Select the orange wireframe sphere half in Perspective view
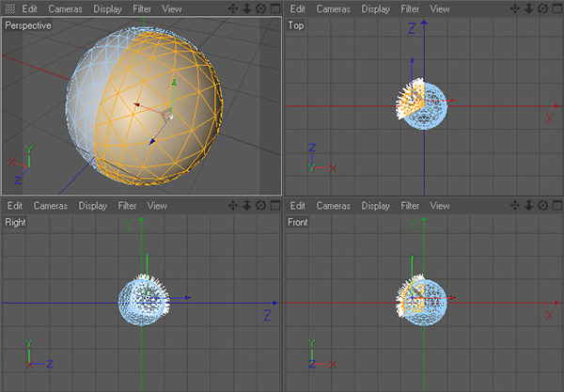This screenshot has width=564, height=392. pyautogui.click(x=158, y=108)
